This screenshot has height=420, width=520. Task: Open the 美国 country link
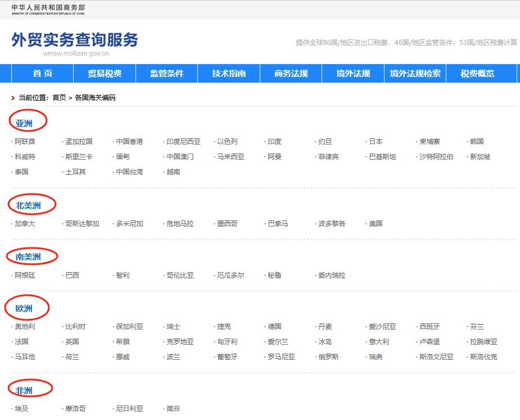point(376,224)
